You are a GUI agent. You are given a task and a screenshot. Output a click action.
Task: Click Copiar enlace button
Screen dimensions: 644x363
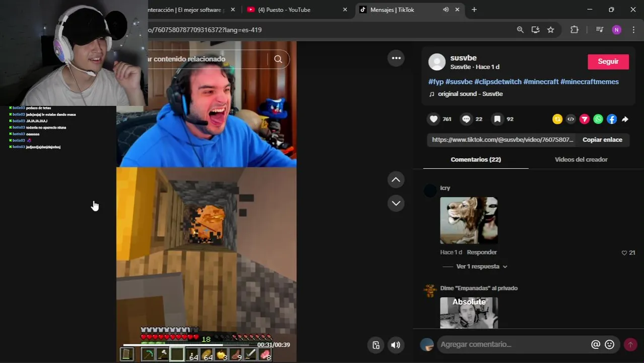[602, 140]
